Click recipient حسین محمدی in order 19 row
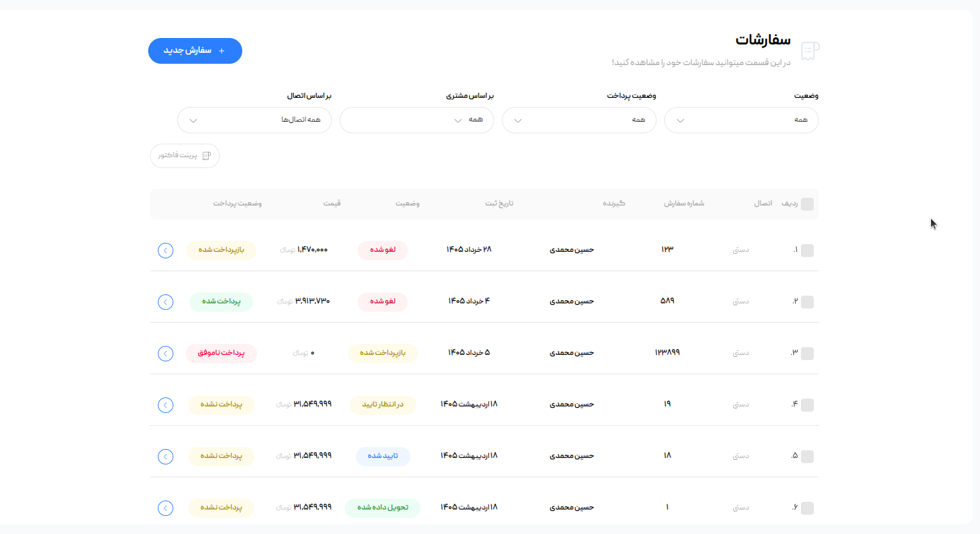The width and height of the screenshot is (980, 534). 572,405
